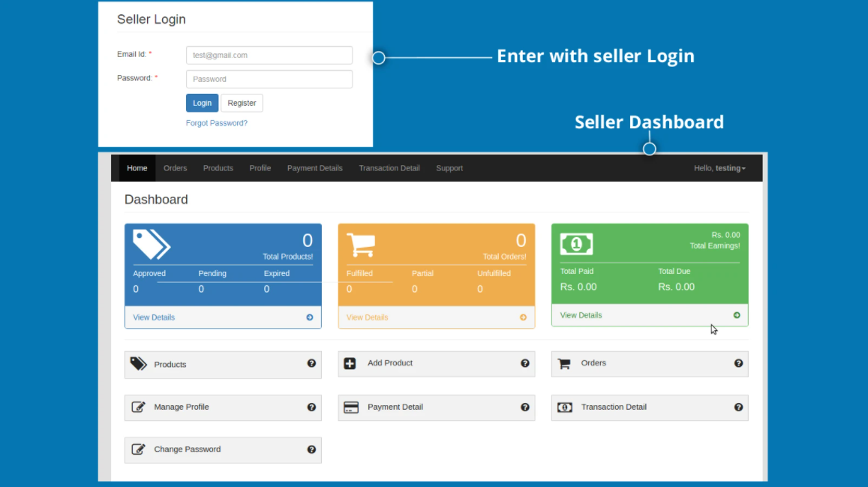
Task: Click the Unfulfilled count label
Action: click(x=494, y=273)
